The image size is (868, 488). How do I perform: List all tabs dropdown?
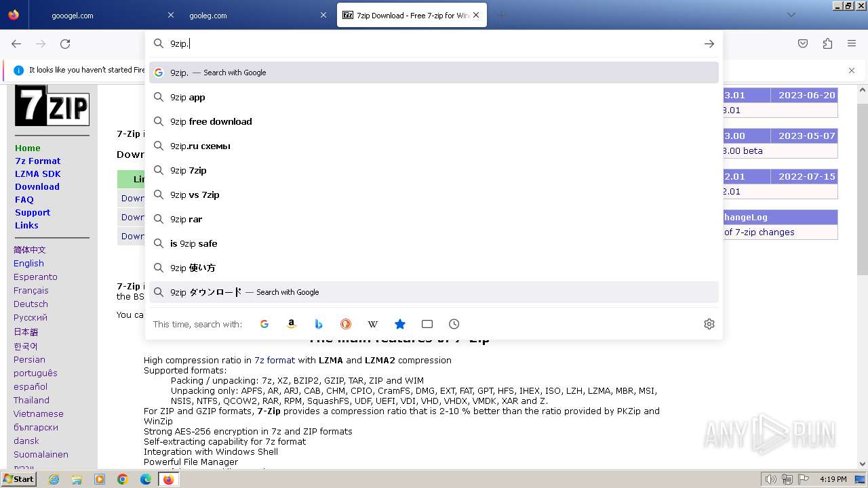tap(791, 15)
